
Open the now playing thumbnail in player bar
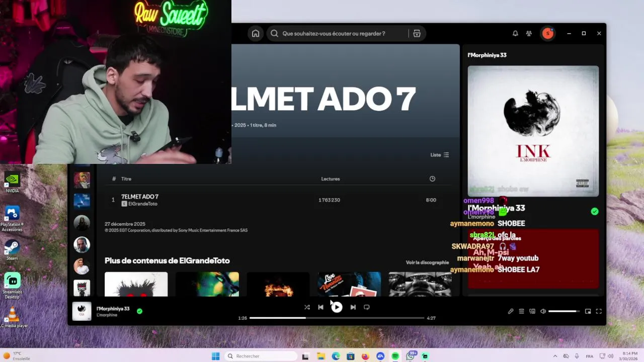click(x=82, y=311)
